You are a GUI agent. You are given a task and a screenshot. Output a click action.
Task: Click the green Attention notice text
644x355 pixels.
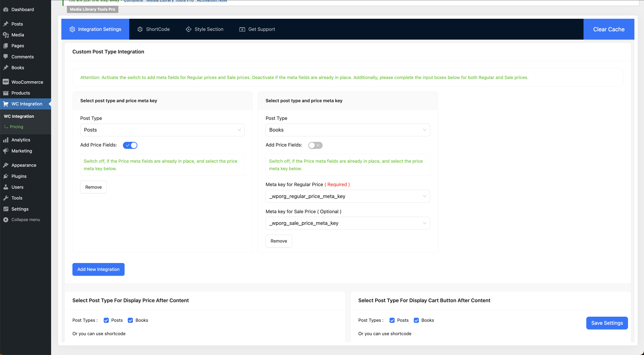click(x=304, y=78)
